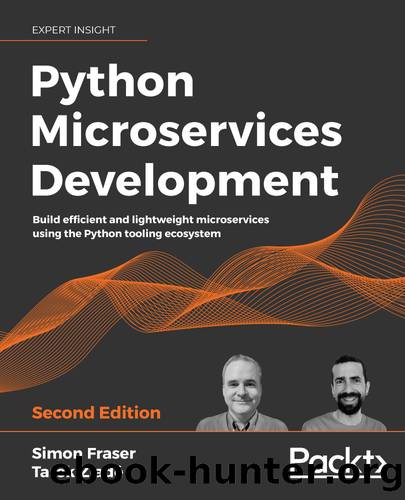405x500 pixels.
Task: Click the word 'Python' in the title
Action: coord(113,83)
